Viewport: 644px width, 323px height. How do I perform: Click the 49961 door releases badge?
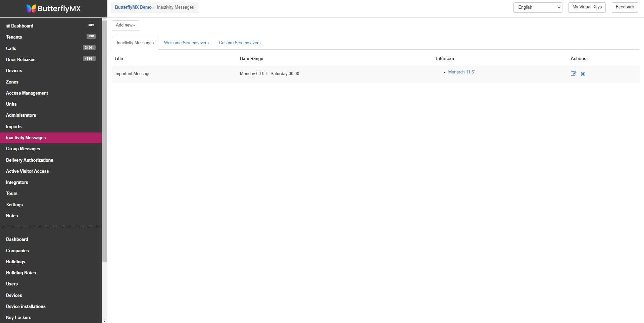click(89, 59)
